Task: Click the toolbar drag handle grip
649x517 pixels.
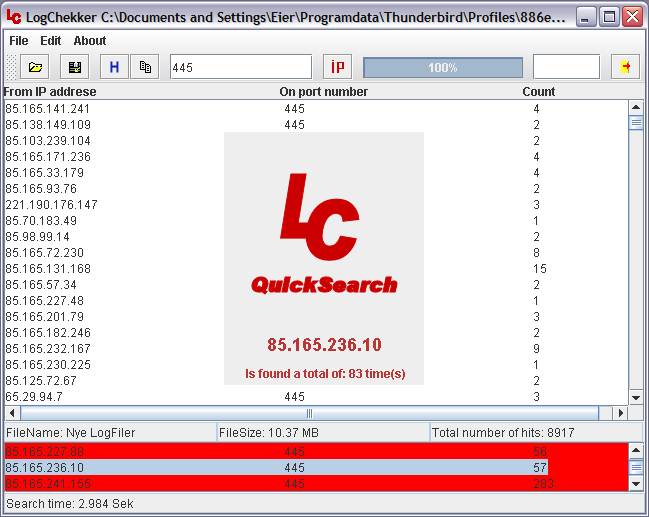Action: (12, 67)
